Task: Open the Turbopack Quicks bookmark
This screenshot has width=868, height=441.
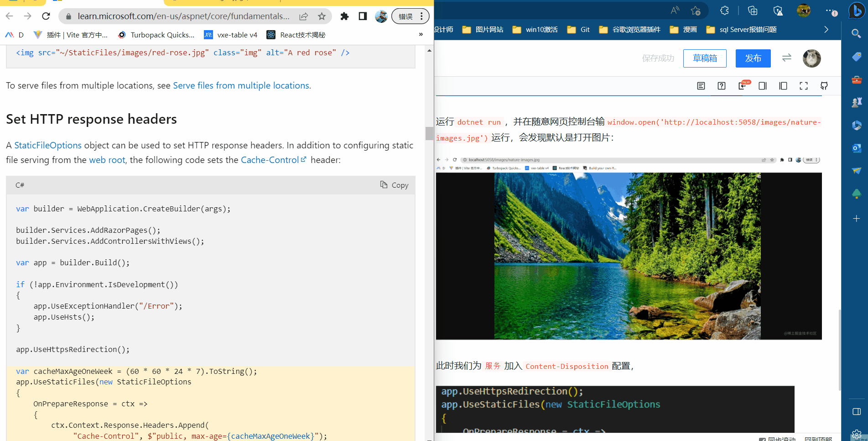Action: (x=156, y=35)
